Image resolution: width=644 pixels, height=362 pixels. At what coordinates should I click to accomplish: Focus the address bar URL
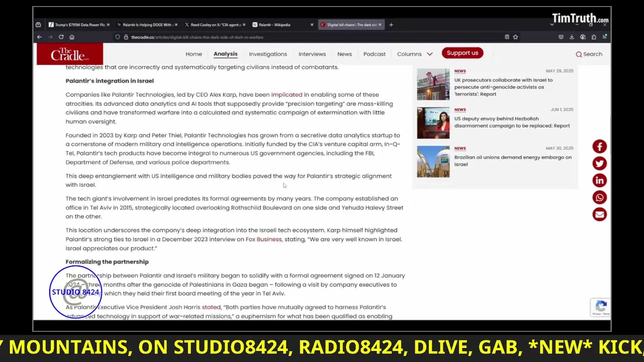pos(197,37)
